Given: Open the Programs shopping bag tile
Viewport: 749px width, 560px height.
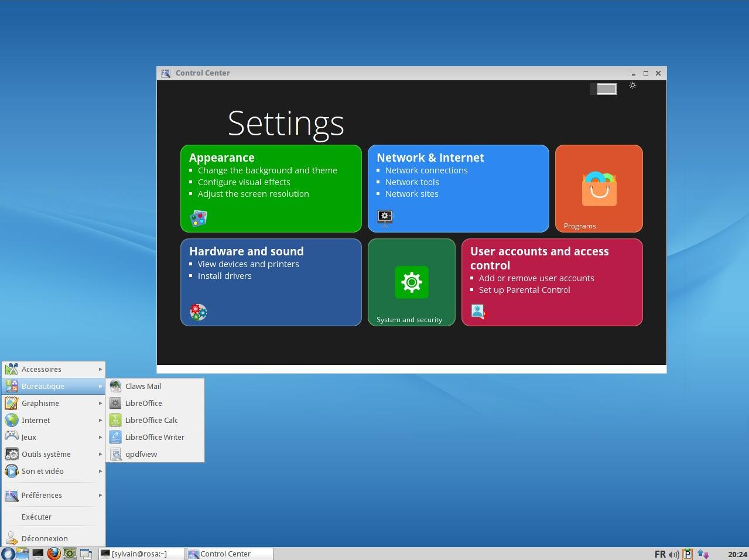Looking at the screenshot, I should point(598,189).
